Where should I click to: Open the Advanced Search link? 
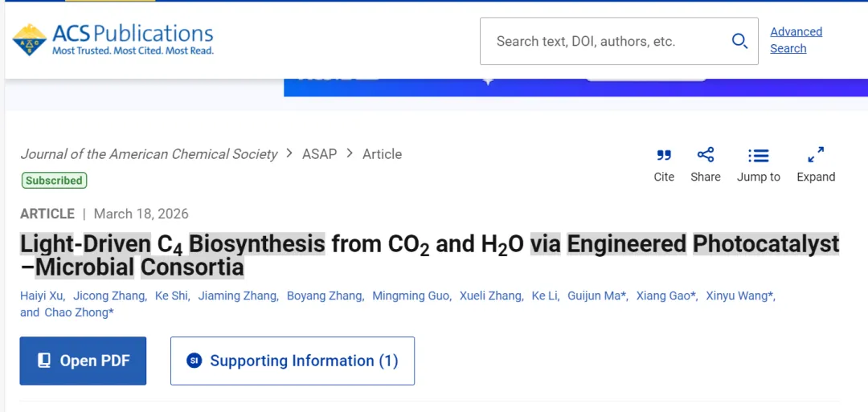point(796,40)
